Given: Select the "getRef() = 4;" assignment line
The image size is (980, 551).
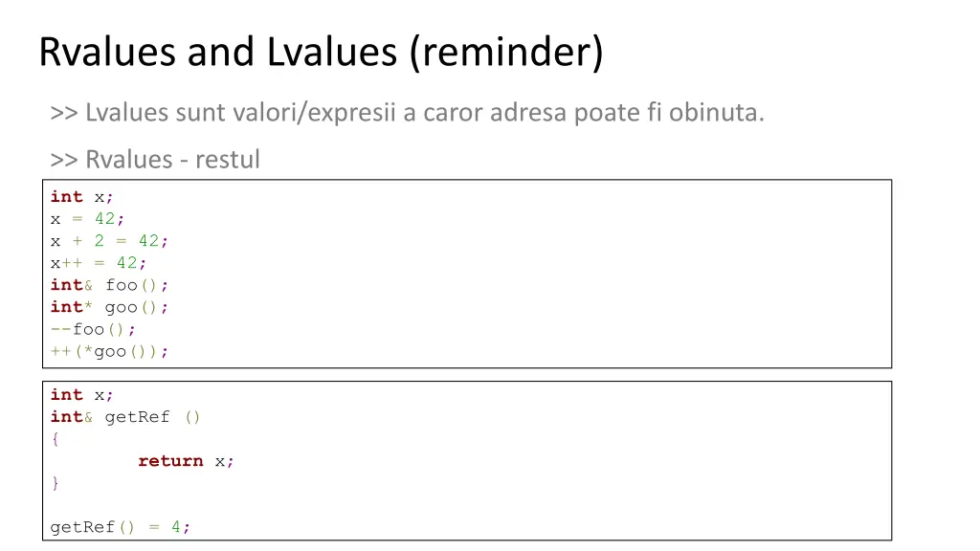Looking at the screenshot, I should click(121, 527).
